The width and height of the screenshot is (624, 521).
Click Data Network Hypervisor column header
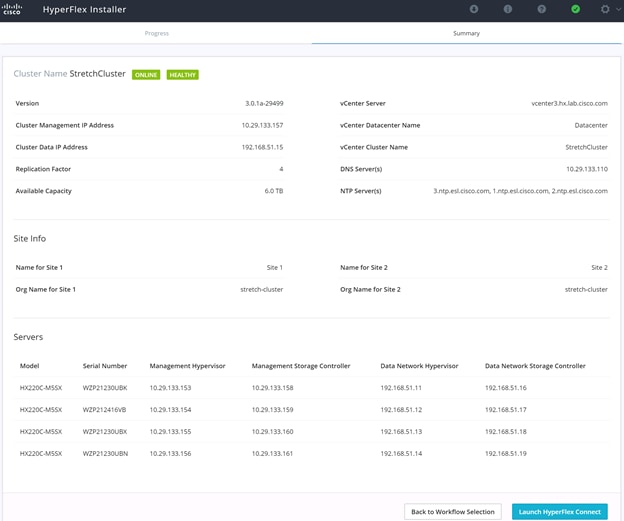419,366
